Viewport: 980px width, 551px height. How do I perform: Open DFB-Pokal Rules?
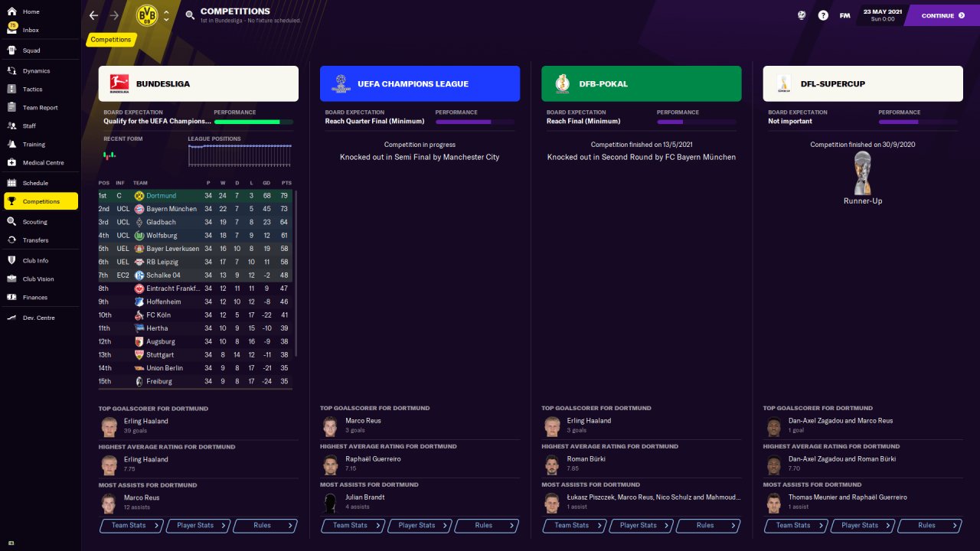[707, 526]
